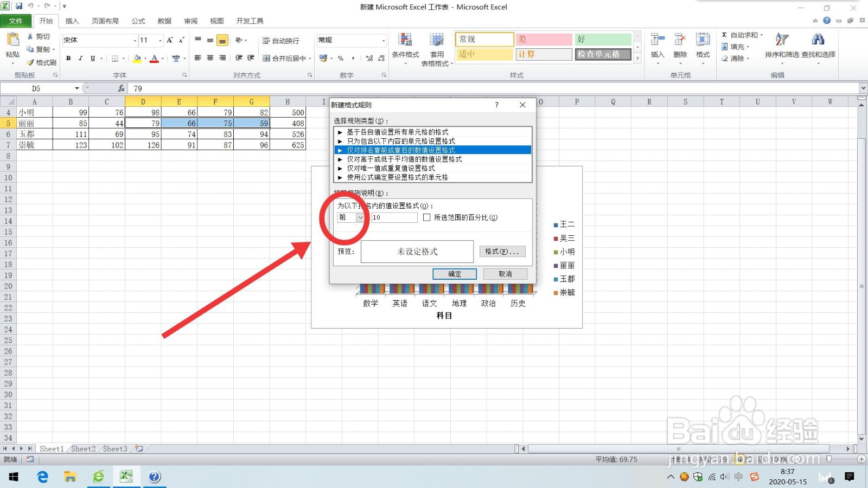
Task: Open the number format dropdown (常规)
Action: pos(383,41)
